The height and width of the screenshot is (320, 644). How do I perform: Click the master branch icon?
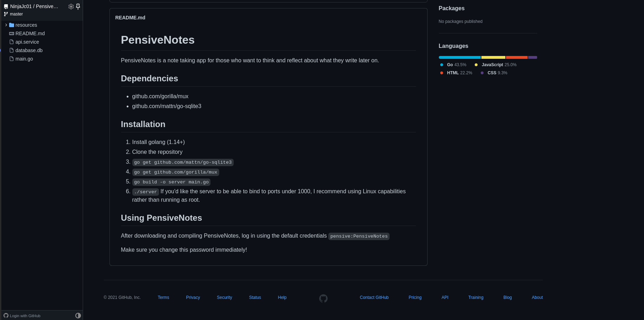(x=6, y=14)
